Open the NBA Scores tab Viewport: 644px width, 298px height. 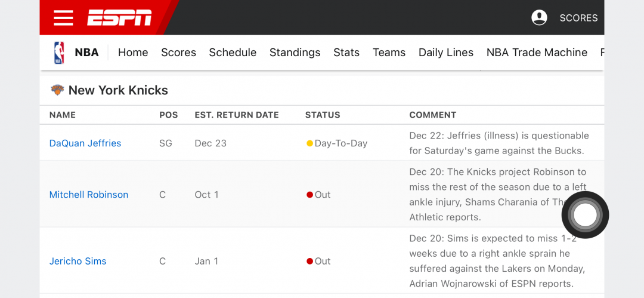pos(179,53)
